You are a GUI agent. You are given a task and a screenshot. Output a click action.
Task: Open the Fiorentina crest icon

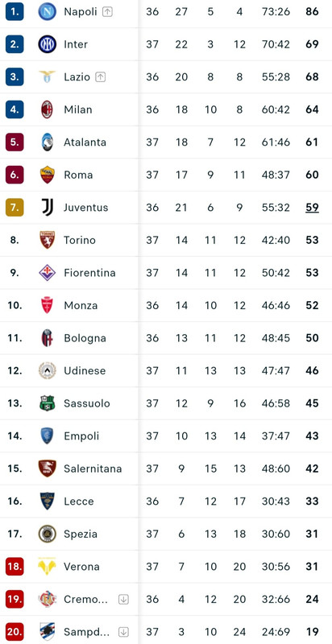coord(48,273)
